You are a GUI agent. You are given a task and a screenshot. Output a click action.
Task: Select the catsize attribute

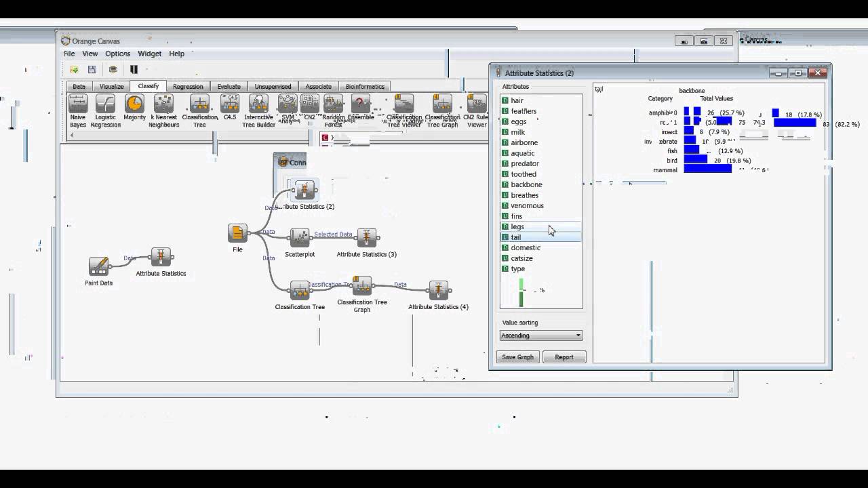[x=540, y=258]
